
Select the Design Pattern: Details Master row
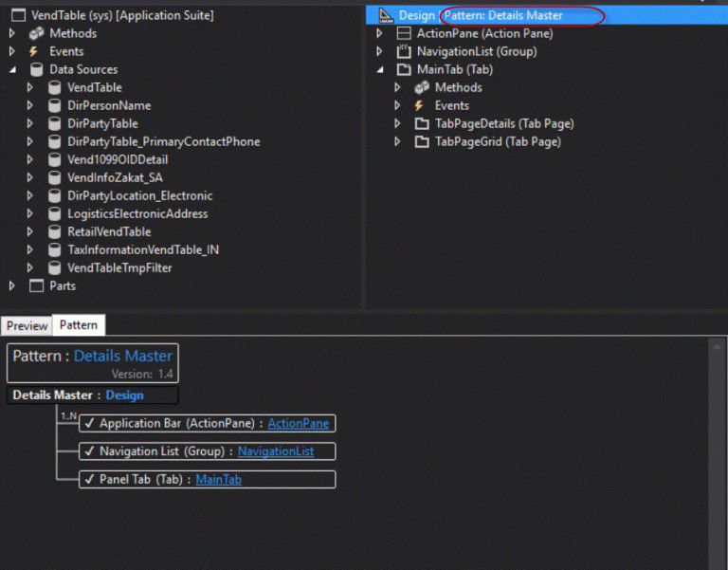(x=546, y=15)
